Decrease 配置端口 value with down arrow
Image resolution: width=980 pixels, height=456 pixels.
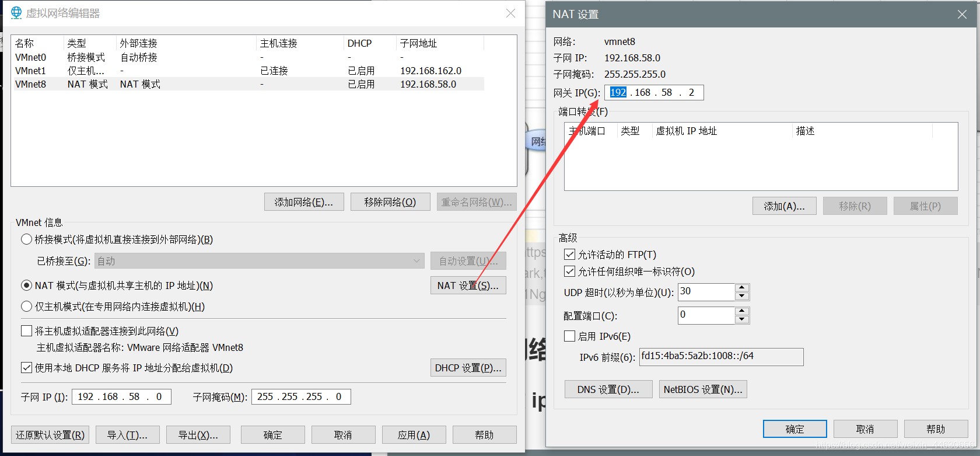(x=742, y=319)
